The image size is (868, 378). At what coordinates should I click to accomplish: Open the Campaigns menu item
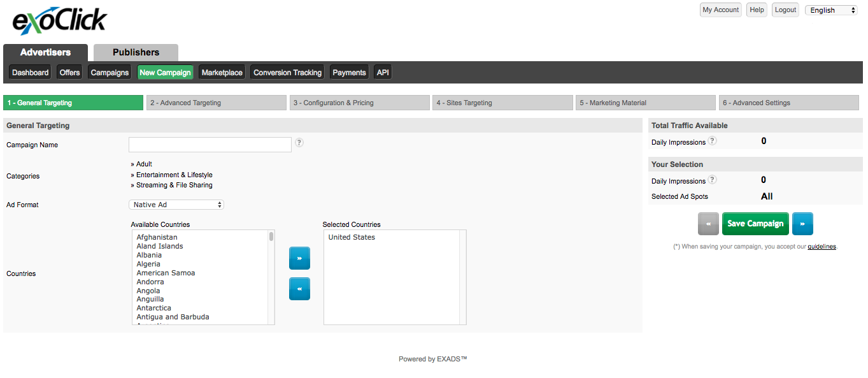click(110, 73)
